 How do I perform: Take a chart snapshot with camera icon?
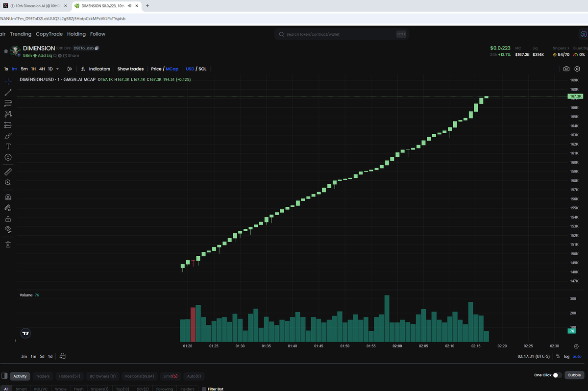566,69
